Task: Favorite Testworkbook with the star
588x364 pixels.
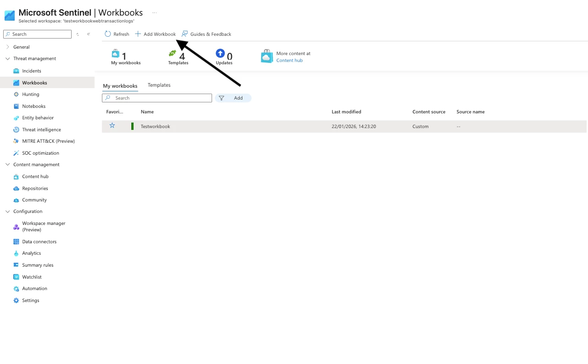Action: (x=112, y=126)
